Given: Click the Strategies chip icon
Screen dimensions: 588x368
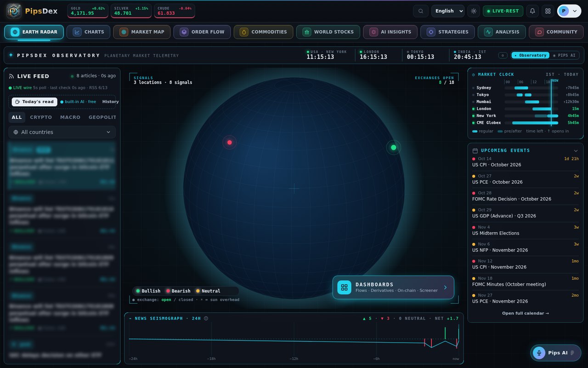Looking at the screenshot, I should pos(431,32).
